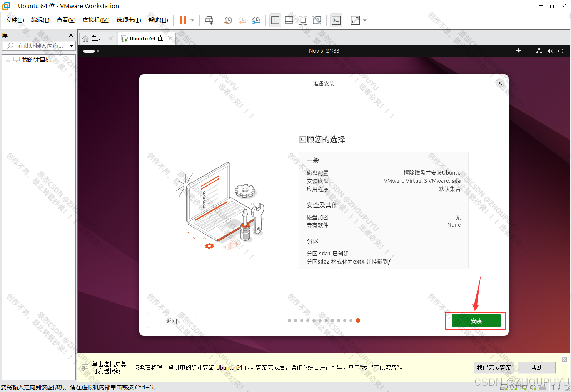
Task: Click the first installer progress dot
Action: (x=289, y=320)
